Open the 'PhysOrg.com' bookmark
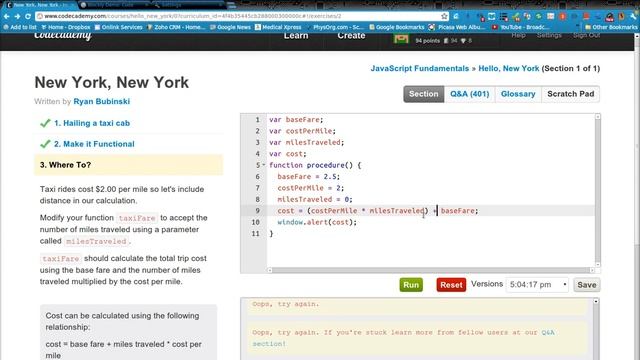Viewport: 640px width, 360px height. pos(335,27)
